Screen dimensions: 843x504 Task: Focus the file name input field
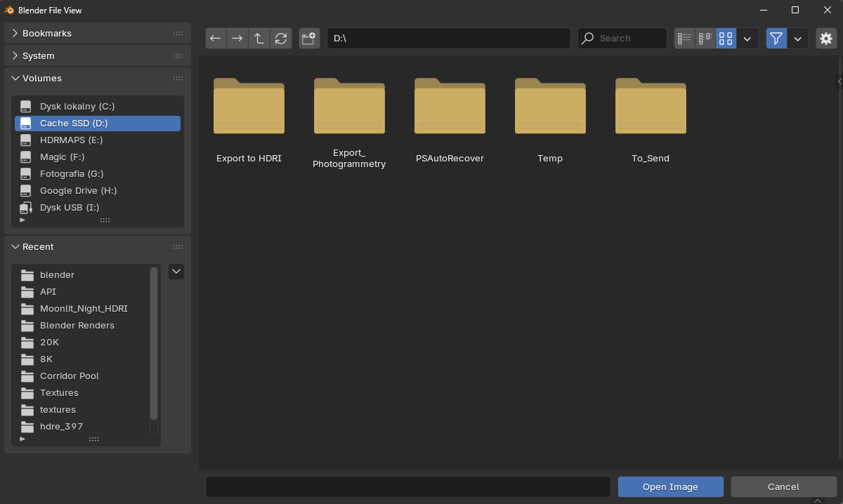407,486
